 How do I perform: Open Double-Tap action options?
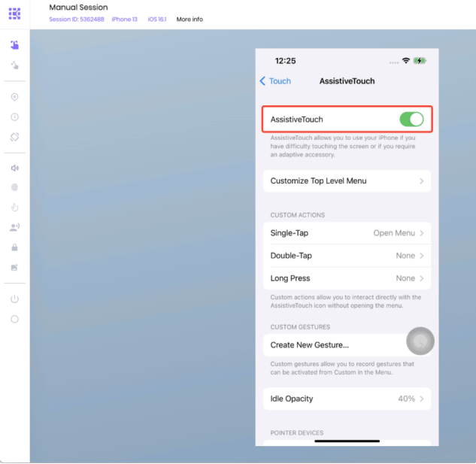[x=347, y=256]
